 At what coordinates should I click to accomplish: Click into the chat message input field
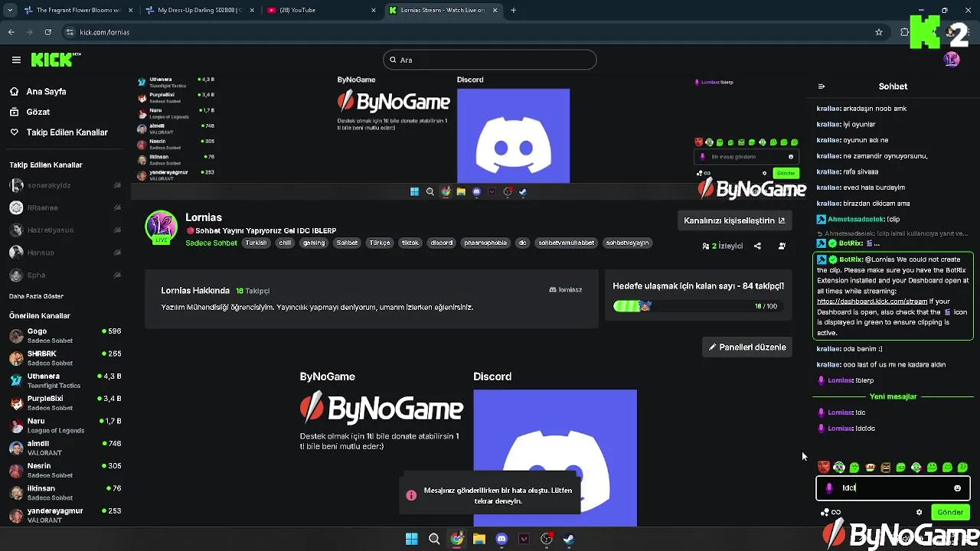click(x=893, y=487)
